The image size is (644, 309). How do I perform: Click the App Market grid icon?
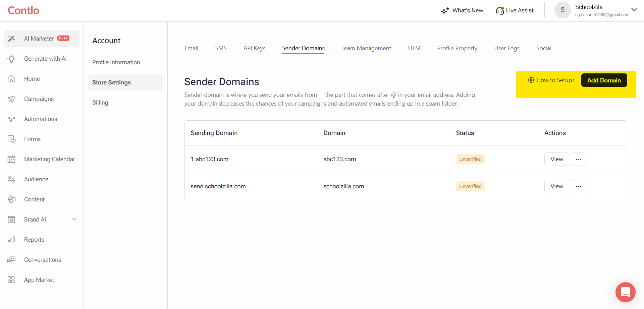pyautogui.click(x=11, y=280)
